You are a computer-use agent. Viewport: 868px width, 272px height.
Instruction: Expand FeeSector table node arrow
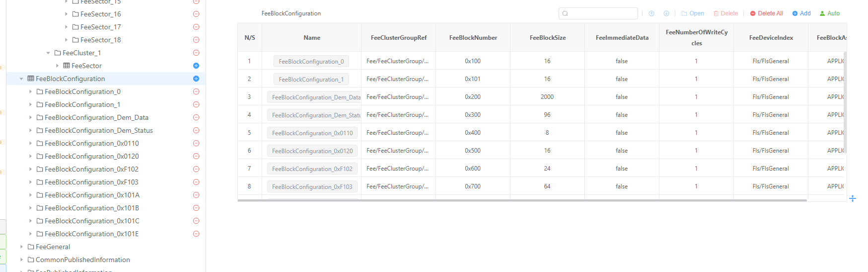point(57,66)
